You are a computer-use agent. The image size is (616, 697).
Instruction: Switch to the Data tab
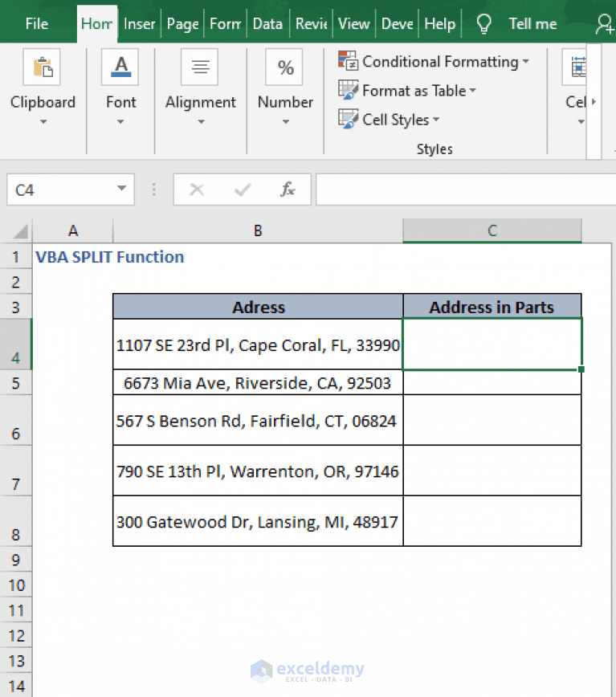(267, 23)
